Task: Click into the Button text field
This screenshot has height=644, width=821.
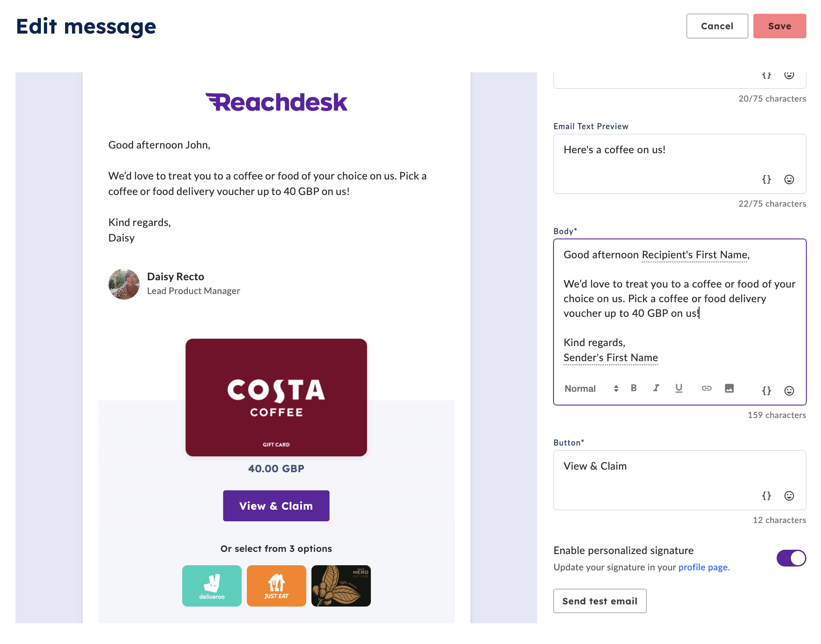Action: (x=679, y=480)
